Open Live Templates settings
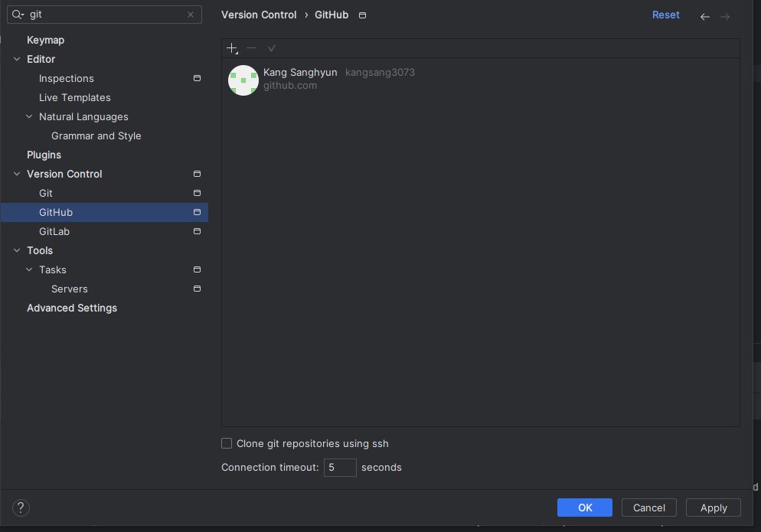Viewport: 761px width, 532px height. pyautogui.click(x=75, y=97)
